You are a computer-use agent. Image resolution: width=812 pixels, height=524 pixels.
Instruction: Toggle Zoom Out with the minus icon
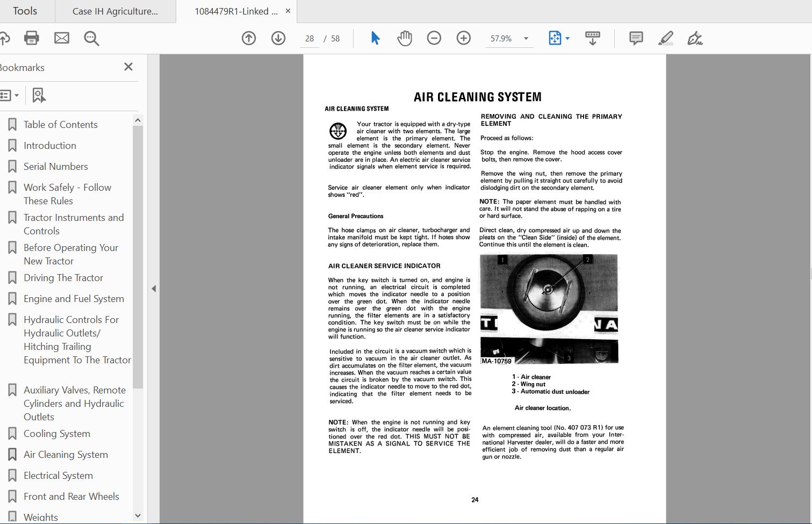(x=434, y=38)
